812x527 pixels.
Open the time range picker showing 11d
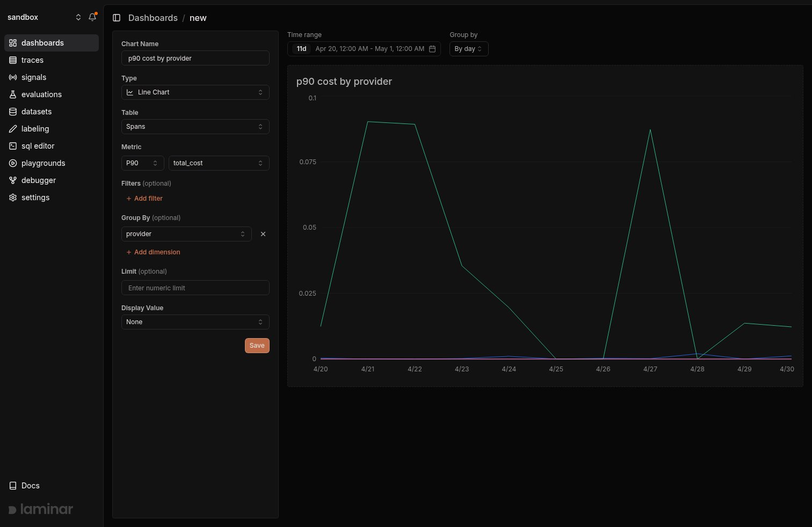(364, 49)
